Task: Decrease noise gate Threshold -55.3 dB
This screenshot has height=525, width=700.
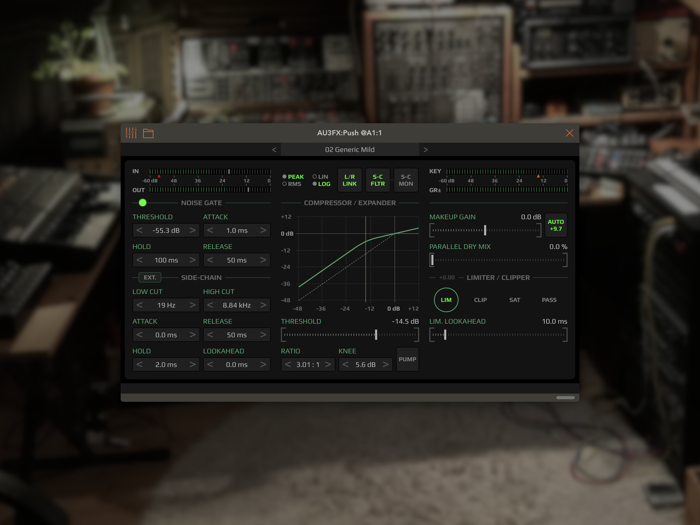Action: tap(139, 230)
